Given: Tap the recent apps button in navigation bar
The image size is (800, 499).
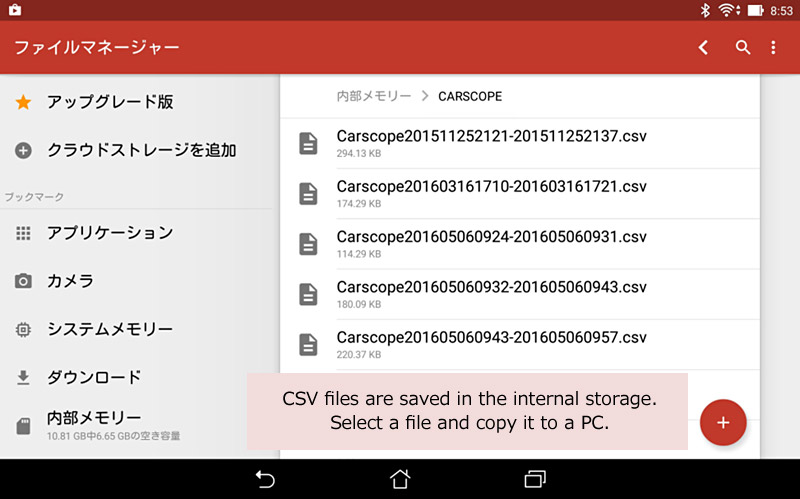Looking at the screenshot, I should click(535, 479).
